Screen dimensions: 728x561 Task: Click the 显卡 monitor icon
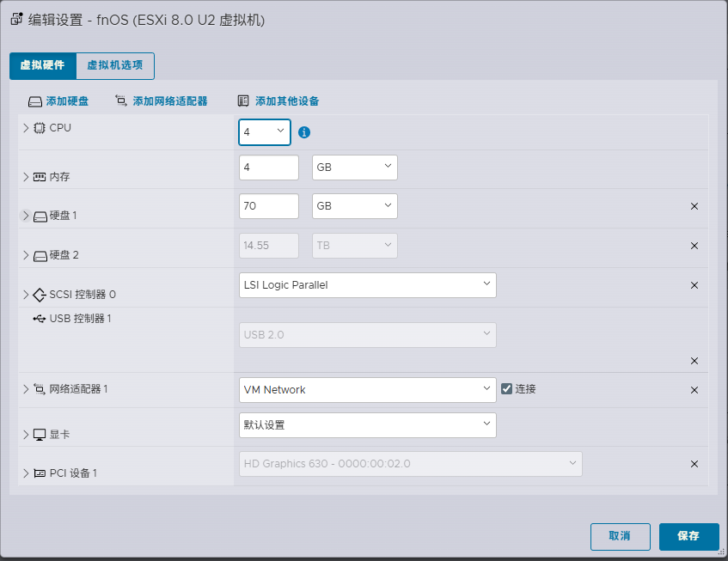(38, 435)
